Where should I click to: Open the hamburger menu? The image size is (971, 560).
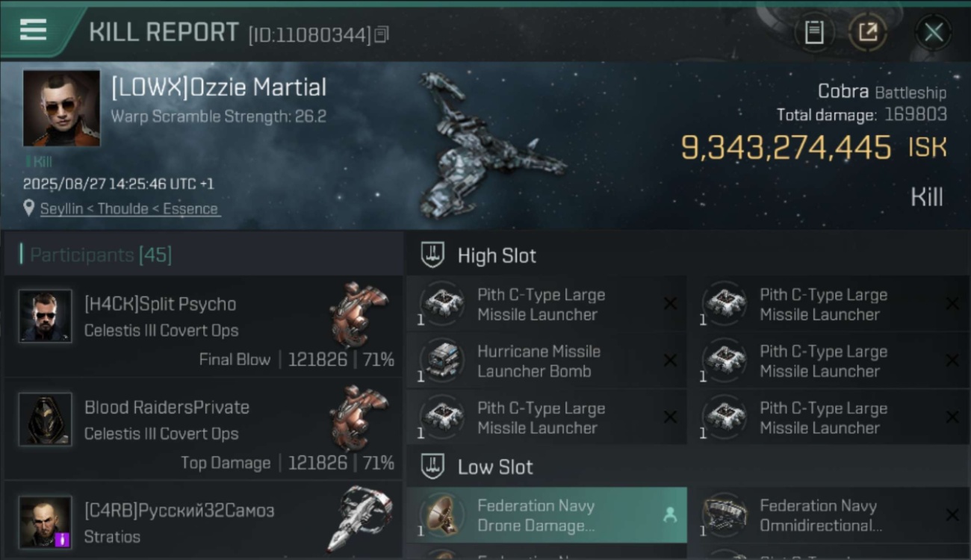[33, 30]
